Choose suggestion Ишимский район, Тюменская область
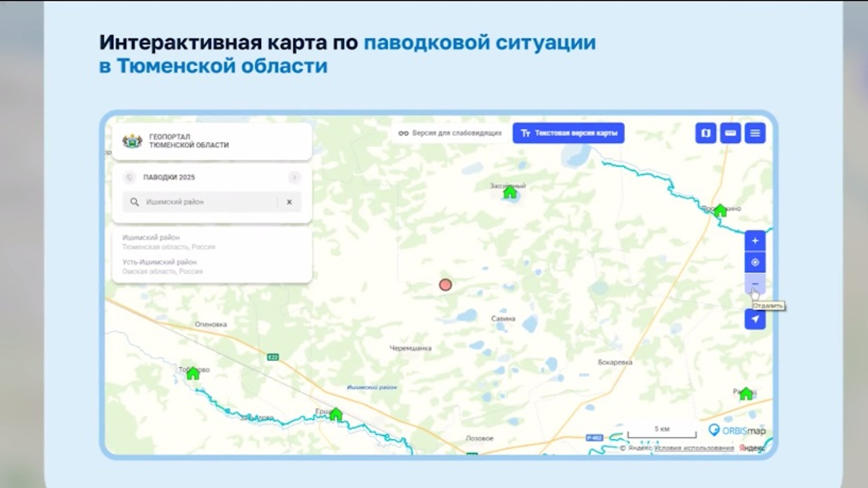The image size is (868, 488). point(169,242)
